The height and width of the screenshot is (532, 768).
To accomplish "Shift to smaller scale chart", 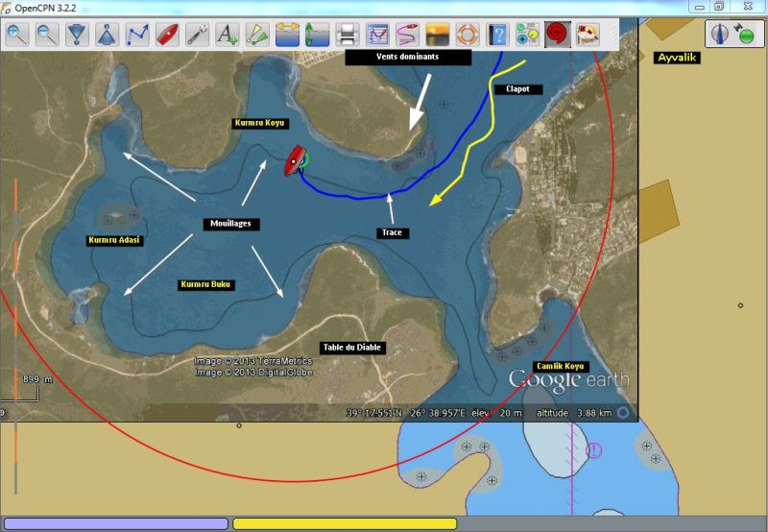I will [107, 36].
